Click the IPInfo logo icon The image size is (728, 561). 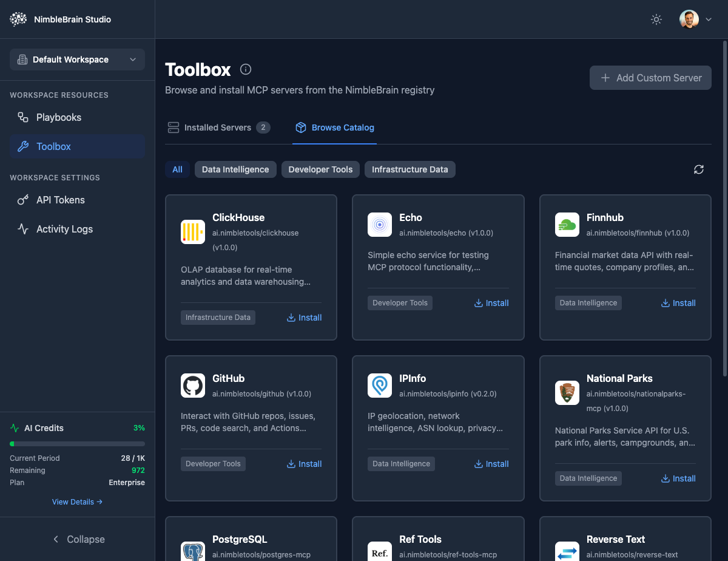(x=380, y=386)
